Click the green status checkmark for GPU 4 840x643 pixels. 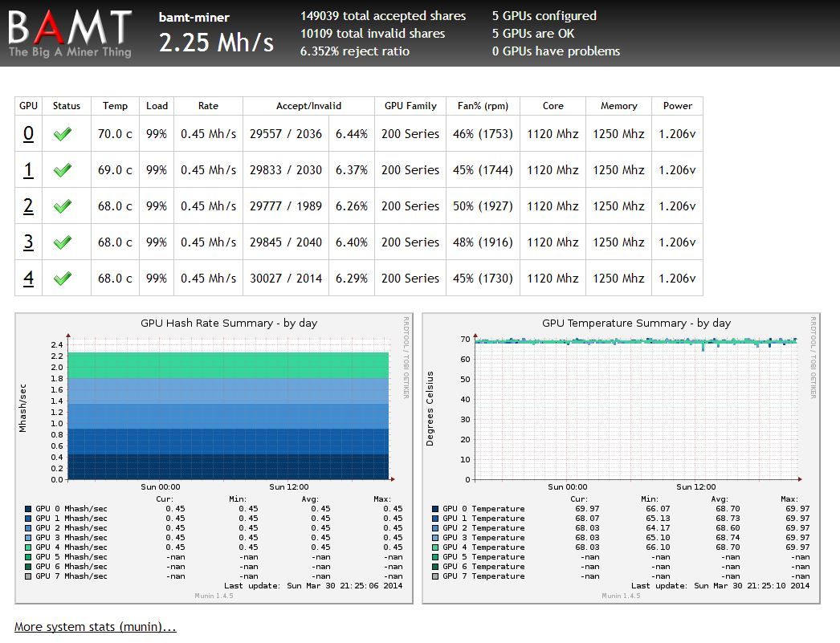(67, 278)
